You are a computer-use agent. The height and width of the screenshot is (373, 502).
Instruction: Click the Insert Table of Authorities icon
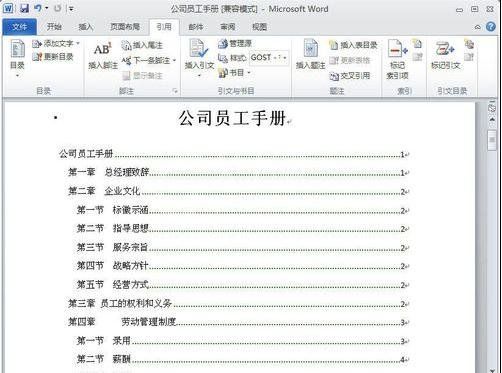[469, 44]
